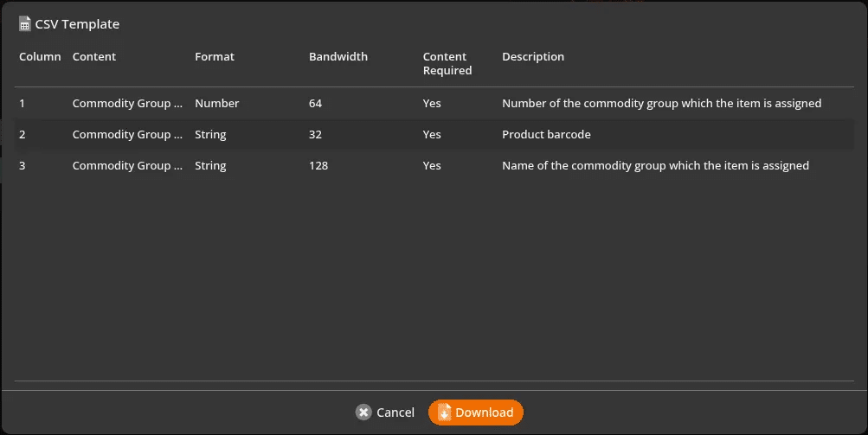
Task: Click the CSV Template spreadsheet icon
Action: point(24,24)
